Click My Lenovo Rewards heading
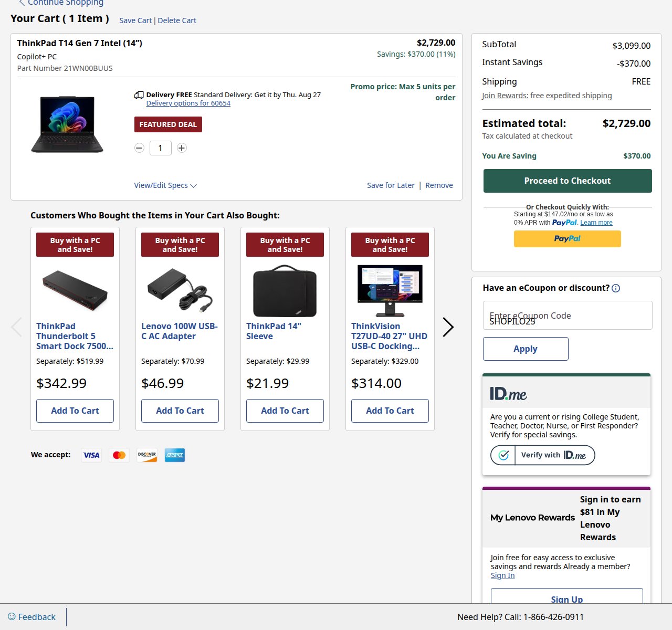672x630 pixels. click(x=532, y=518)
